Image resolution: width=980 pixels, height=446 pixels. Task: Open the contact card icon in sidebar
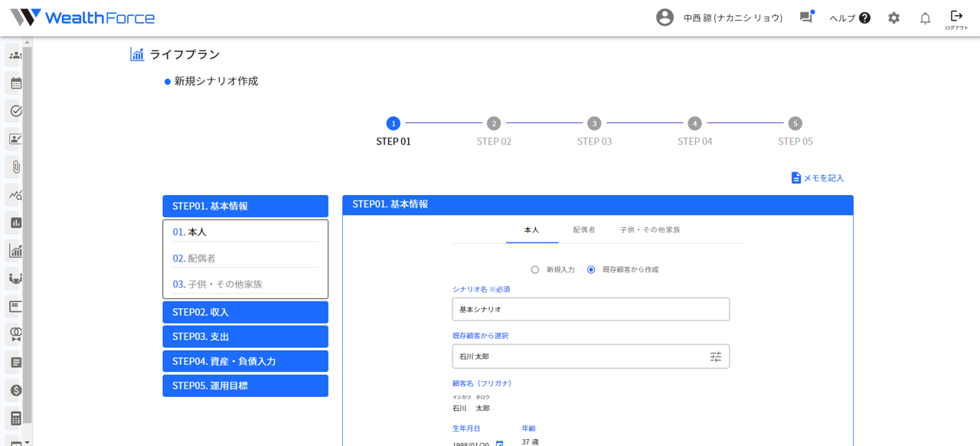click(x=15, y=138)
